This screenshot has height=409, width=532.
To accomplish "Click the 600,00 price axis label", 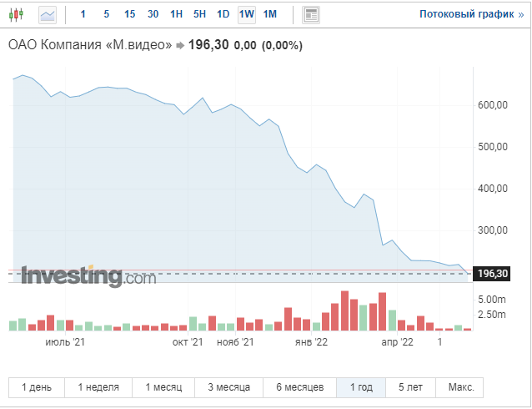I will [493, 105].
